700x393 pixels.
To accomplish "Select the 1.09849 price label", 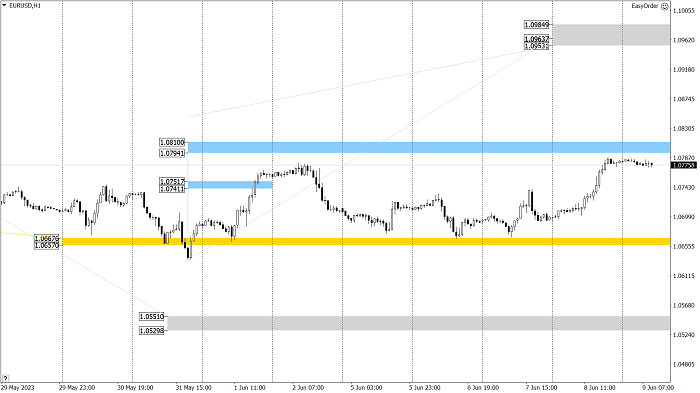I will pos(537,25).
